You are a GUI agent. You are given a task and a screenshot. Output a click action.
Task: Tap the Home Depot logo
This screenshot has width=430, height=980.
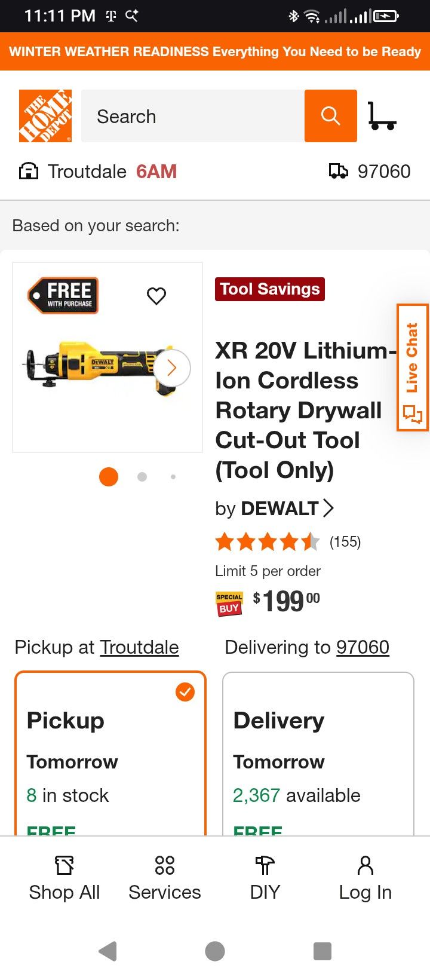[45, 115]
